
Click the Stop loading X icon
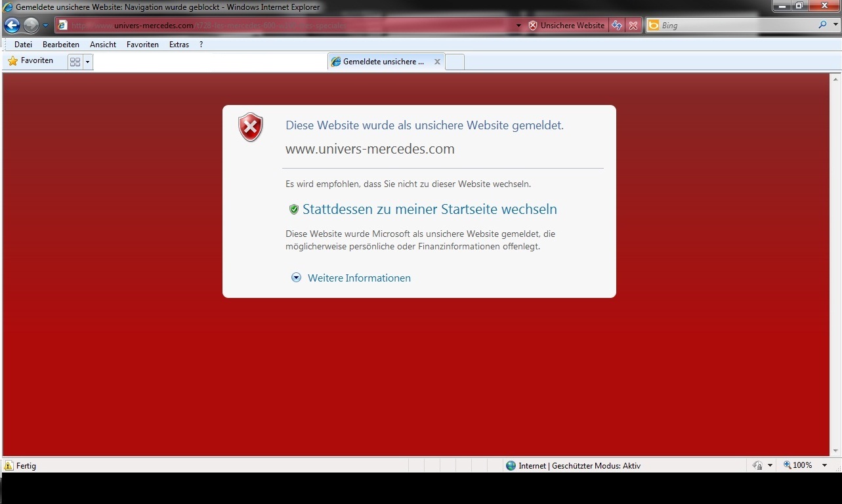click(633, 26)
